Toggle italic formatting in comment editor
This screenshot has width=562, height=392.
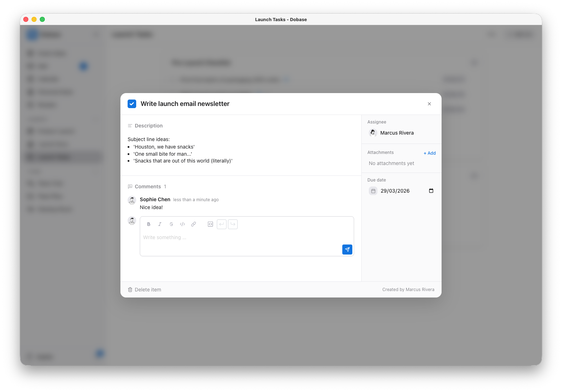click(x=160, y=224)
